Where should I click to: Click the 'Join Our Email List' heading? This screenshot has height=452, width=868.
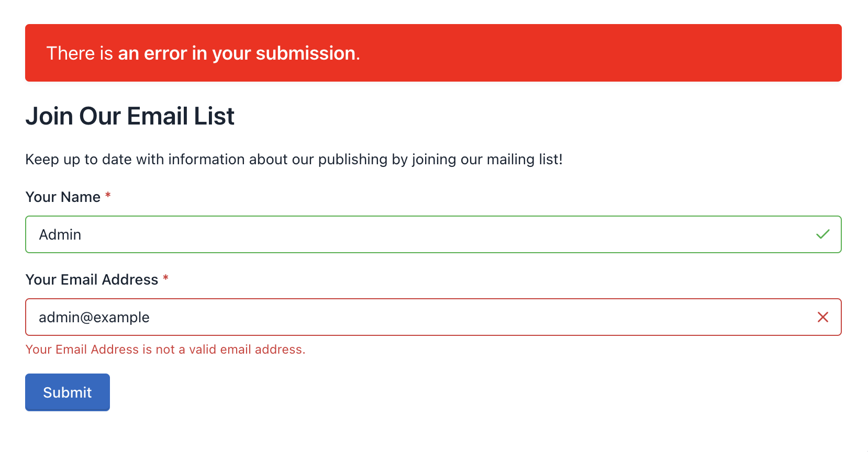[x=130, y=116]
